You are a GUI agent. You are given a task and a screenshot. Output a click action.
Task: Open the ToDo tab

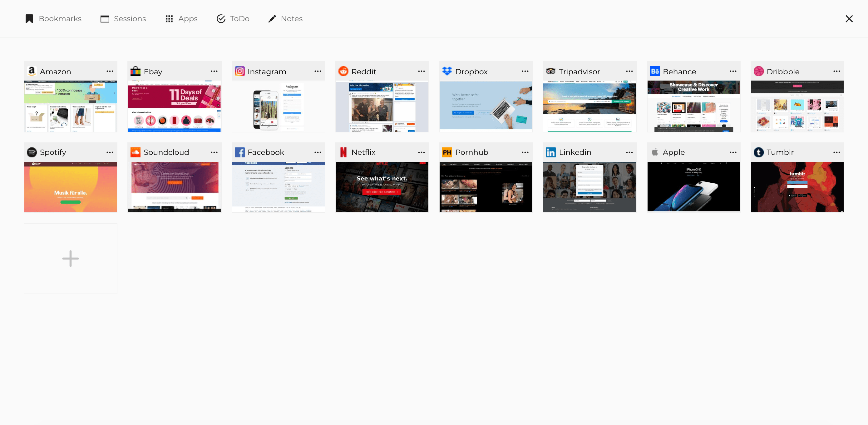tap(233, 18)
